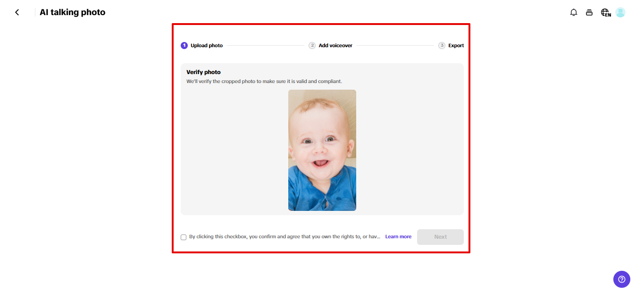
Task: Select the Export step label
Action: pos(456,46)
